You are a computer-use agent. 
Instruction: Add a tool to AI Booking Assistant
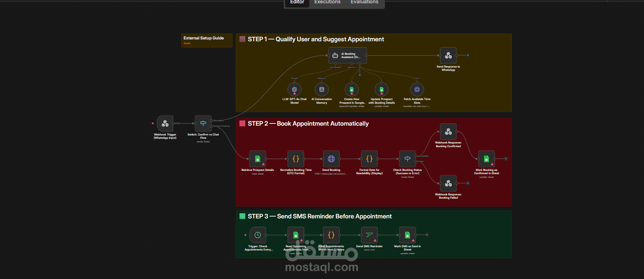click(x=360, y=75)
